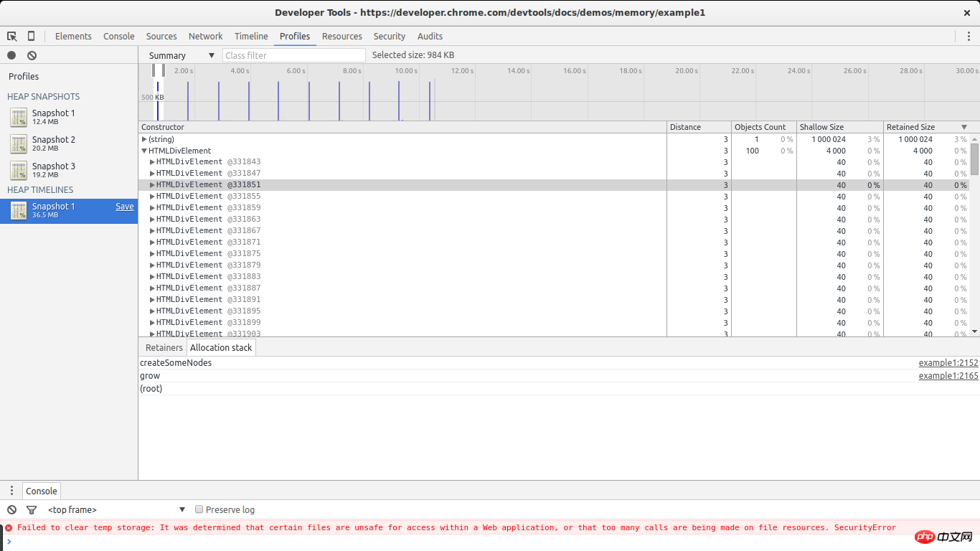Collapse the HTMLDivElement constructor group

pyautogui.click(x=144, y=151)
